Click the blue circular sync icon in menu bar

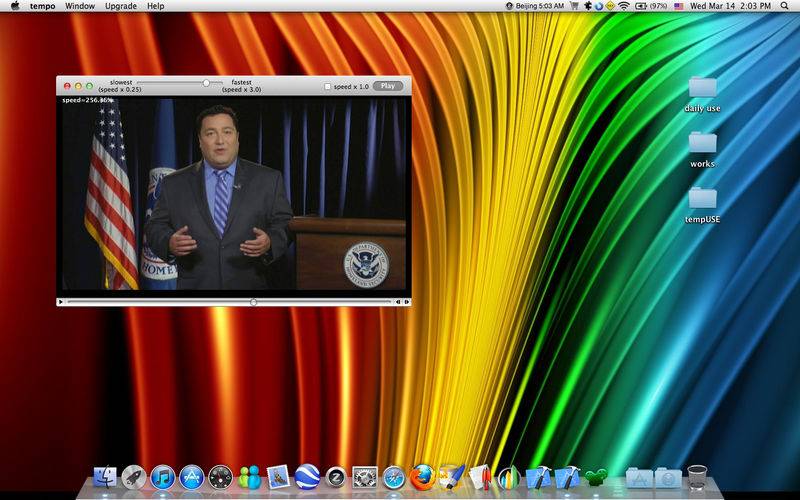[x=599, y=6]
